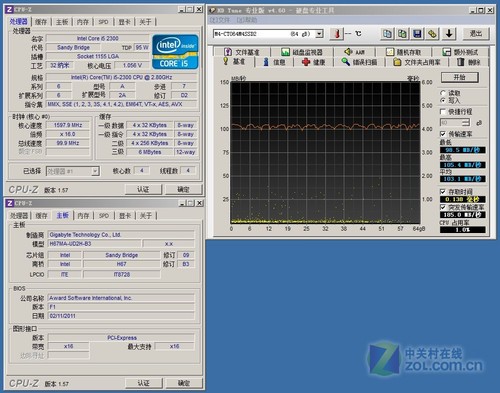This screenshot has height=393, width=500.
Task: Toggle the 突发传输速率 (burst rate) checkbox
Action: [x=443, y=207]
